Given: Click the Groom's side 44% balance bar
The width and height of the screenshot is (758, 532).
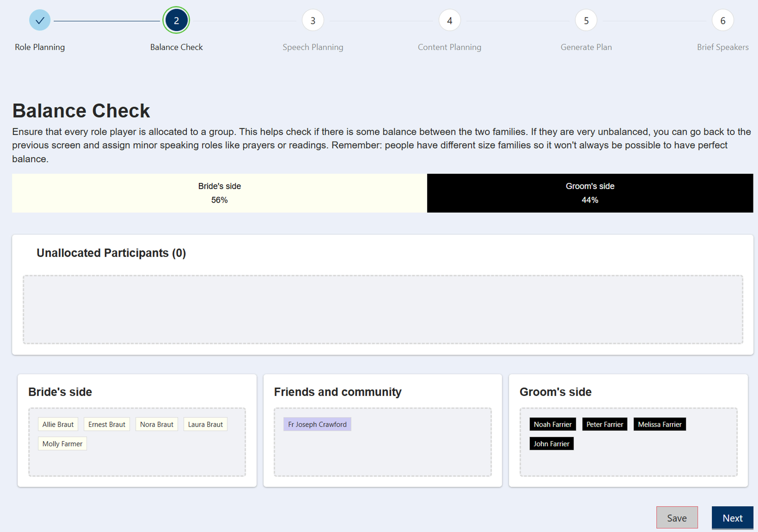Looking at the screenshot, I should [x=590, y=193].
